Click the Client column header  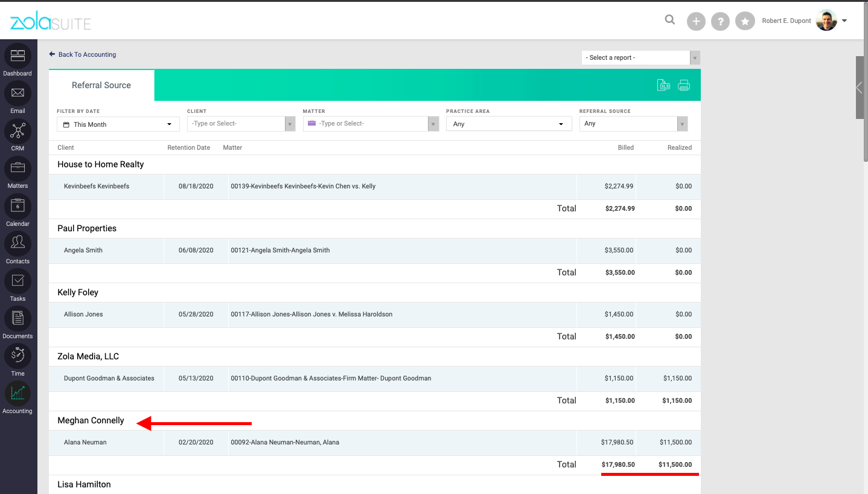(x=66, y=147)
